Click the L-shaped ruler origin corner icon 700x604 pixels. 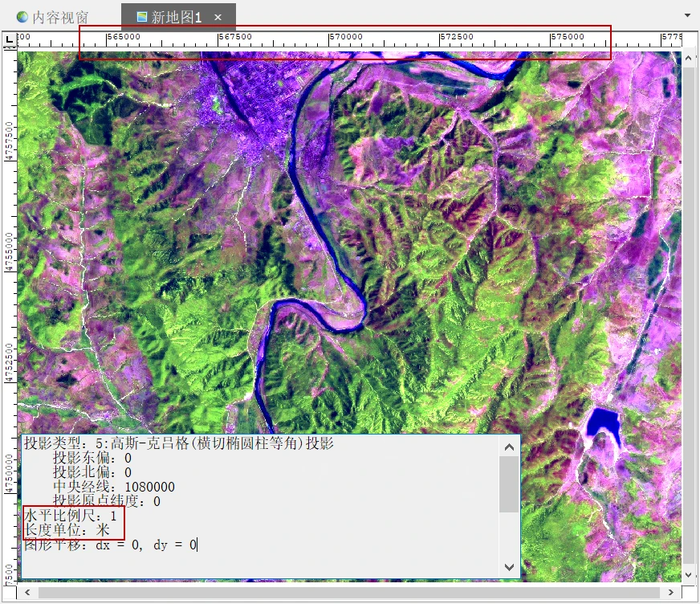pos(9,39)
